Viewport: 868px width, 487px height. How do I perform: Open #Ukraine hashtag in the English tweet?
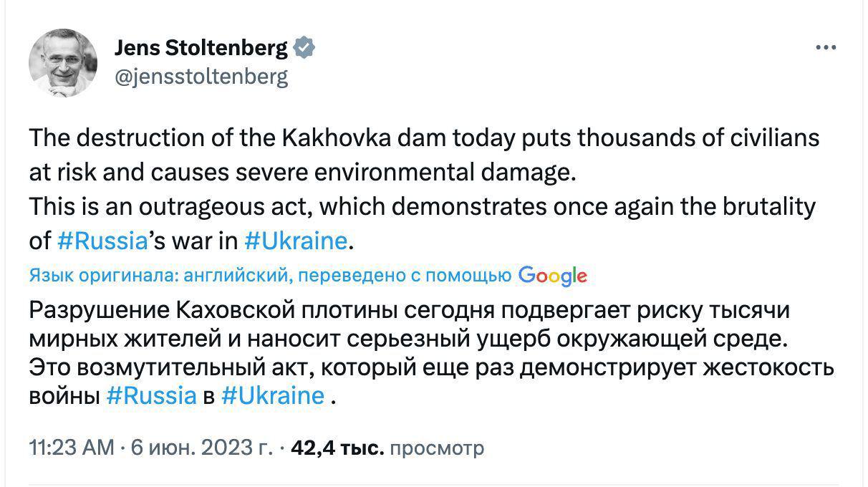(295, 241)
